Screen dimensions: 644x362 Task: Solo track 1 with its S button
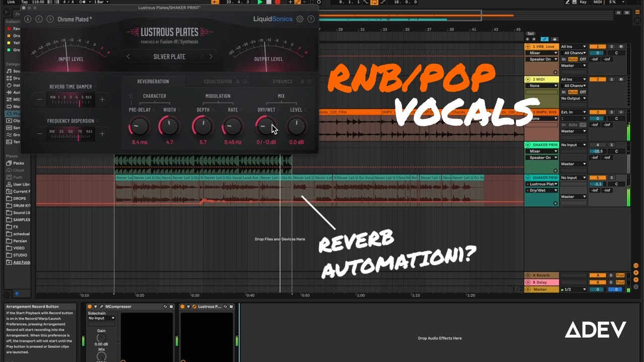coord(612,47)
